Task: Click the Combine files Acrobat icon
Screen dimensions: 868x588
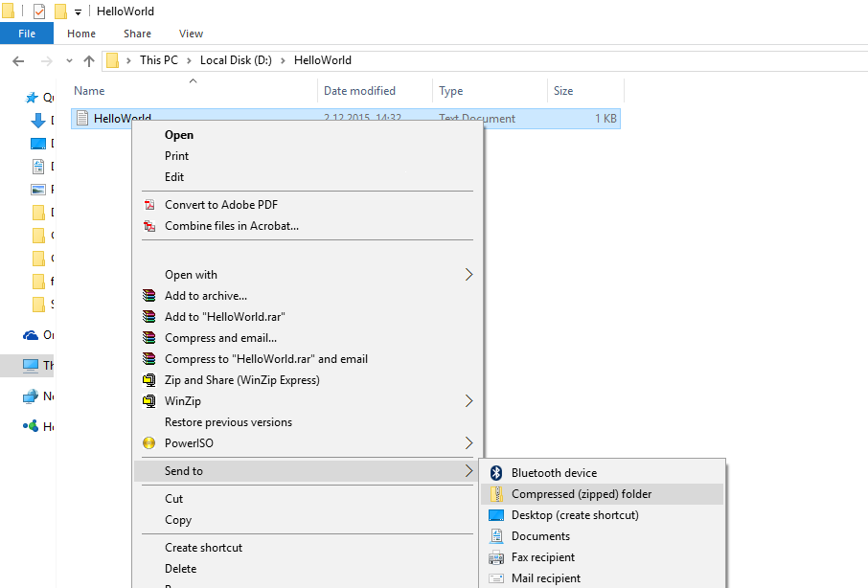Action: (149, 226)
